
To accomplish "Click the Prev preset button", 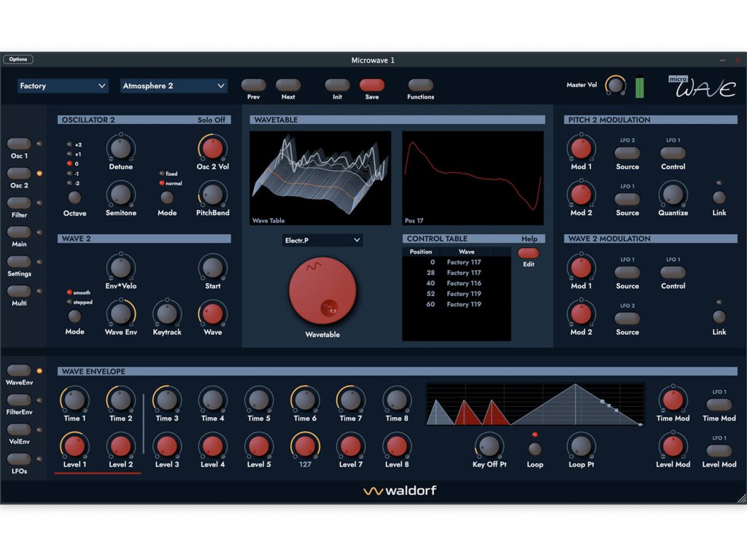I will [253, 85].
